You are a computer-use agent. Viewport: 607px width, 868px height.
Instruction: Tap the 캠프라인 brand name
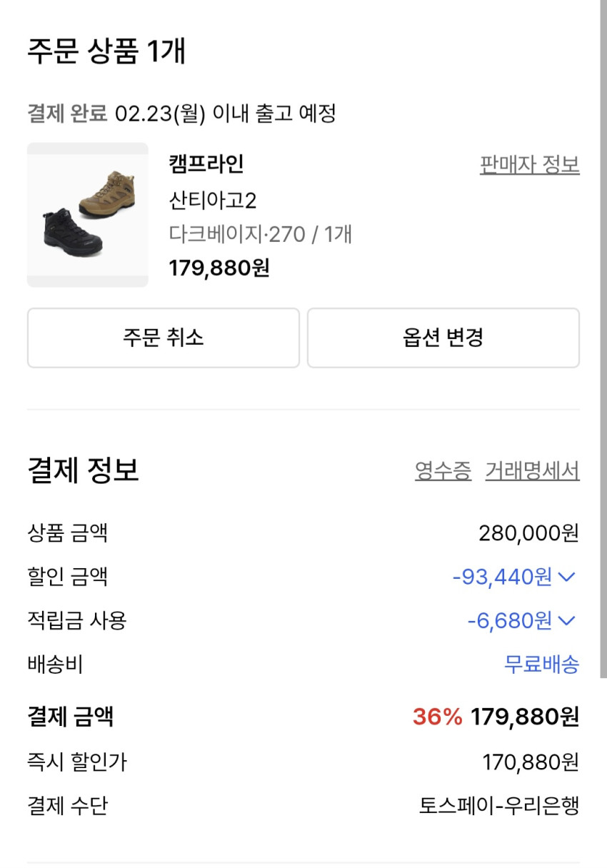(x=206, y=164)
